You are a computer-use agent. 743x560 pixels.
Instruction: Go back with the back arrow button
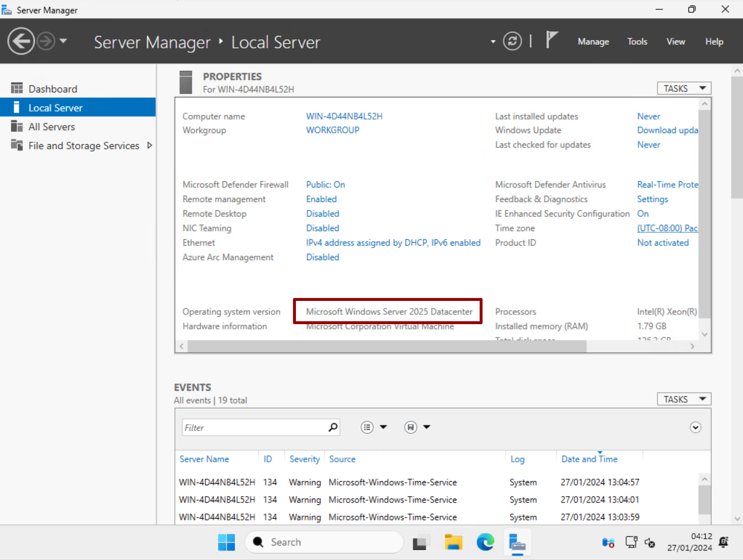click(x=21, y=41)
